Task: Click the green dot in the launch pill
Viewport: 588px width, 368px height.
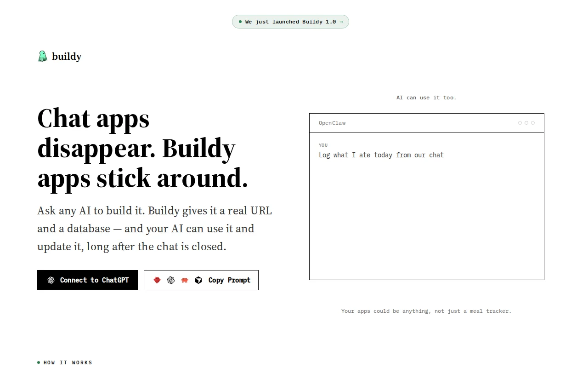Action: [240, 22]
